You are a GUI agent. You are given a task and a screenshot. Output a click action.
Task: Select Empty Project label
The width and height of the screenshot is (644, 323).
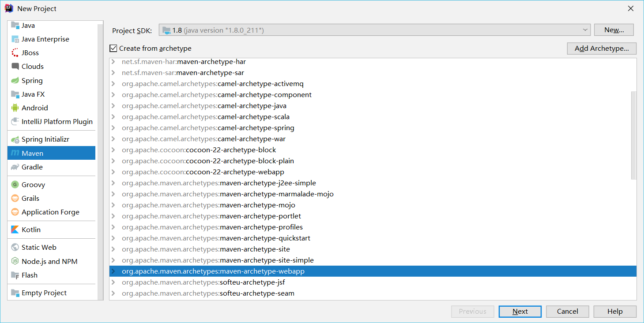(44, 293)
